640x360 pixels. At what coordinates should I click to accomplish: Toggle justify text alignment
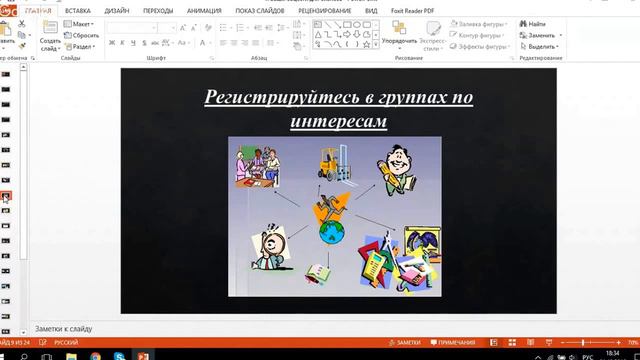pyautogui.click(x=256, y=43)
